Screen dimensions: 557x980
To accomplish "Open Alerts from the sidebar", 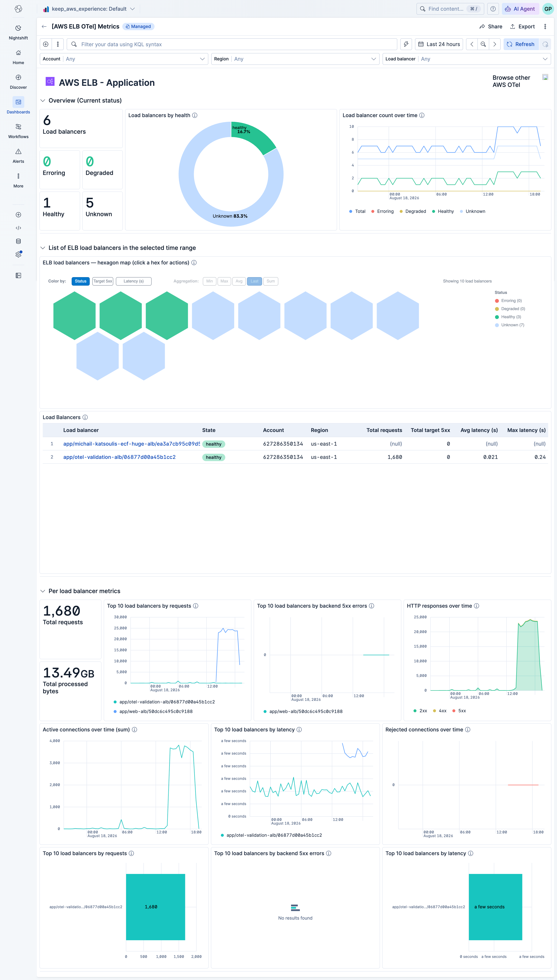I will (18, 156).
